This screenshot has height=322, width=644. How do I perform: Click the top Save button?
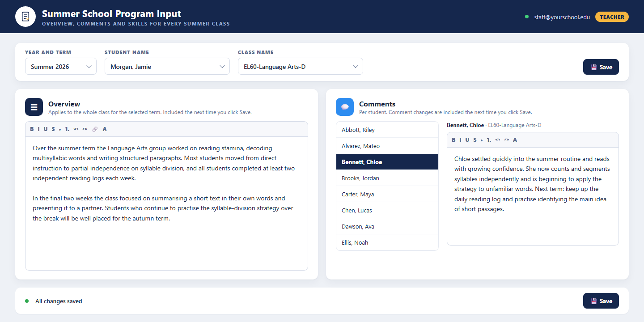(x=601, y=67)
